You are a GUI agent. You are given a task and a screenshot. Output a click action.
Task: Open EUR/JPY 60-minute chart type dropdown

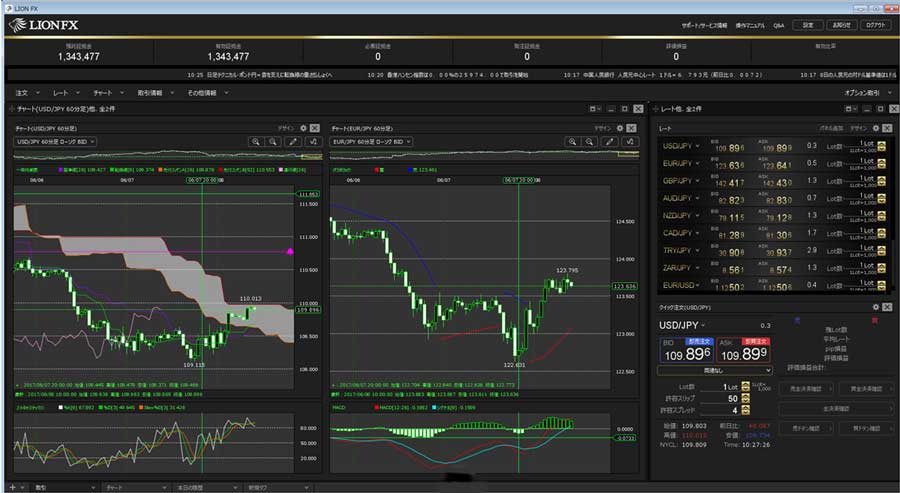(370, 142)
